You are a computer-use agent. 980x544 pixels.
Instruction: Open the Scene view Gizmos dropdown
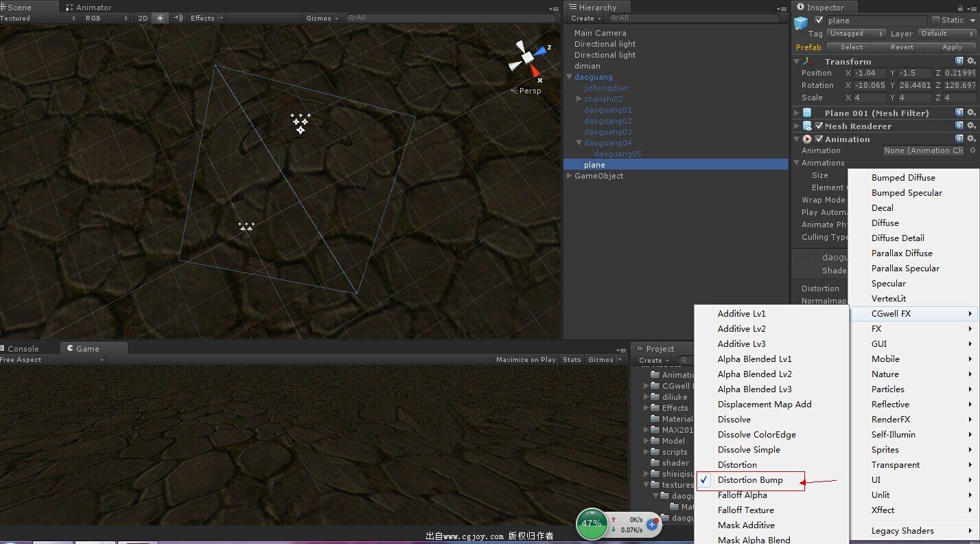(323, 19)
